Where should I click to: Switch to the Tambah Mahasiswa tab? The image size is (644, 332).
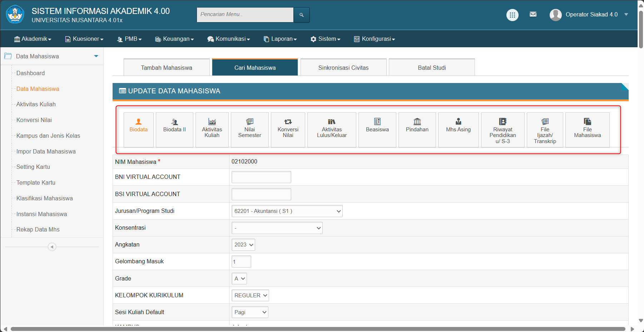tap(167, 68)
